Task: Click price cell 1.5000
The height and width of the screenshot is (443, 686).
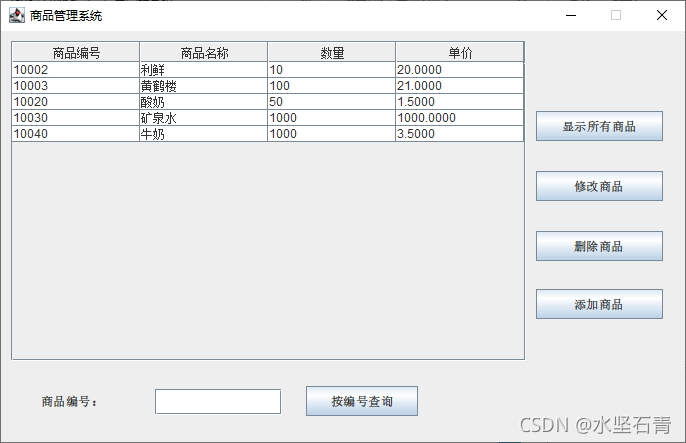Action: click(x=460, y=102)
